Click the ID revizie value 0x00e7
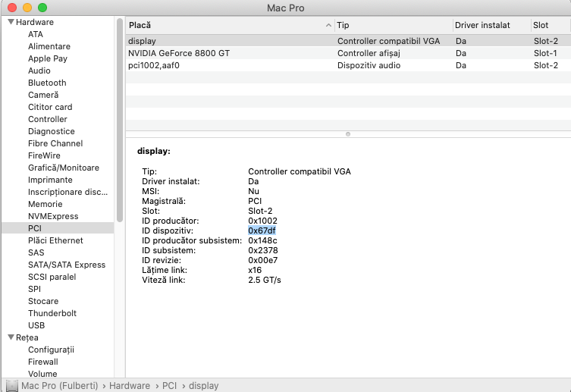 tap(263, 260)
